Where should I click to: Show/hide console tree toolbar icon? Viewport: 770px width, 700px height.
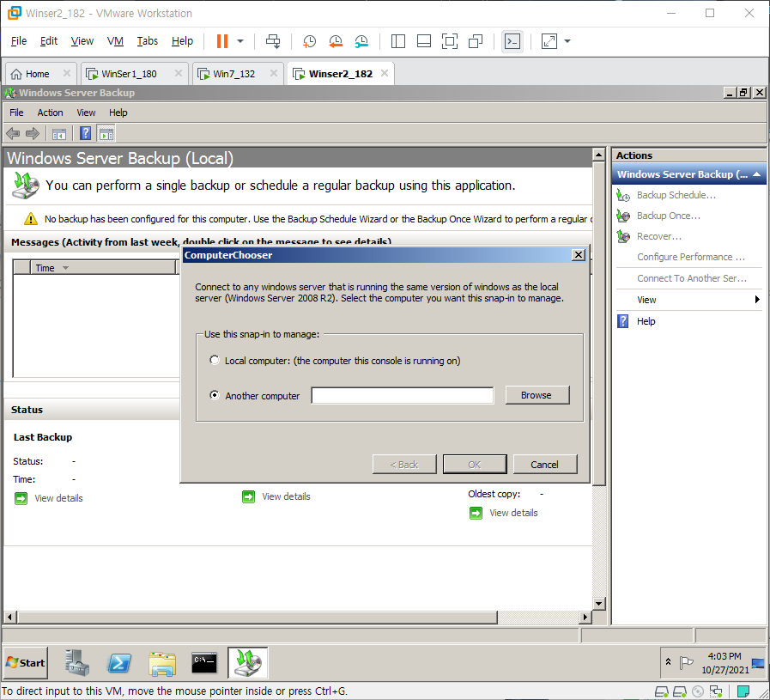59,134
